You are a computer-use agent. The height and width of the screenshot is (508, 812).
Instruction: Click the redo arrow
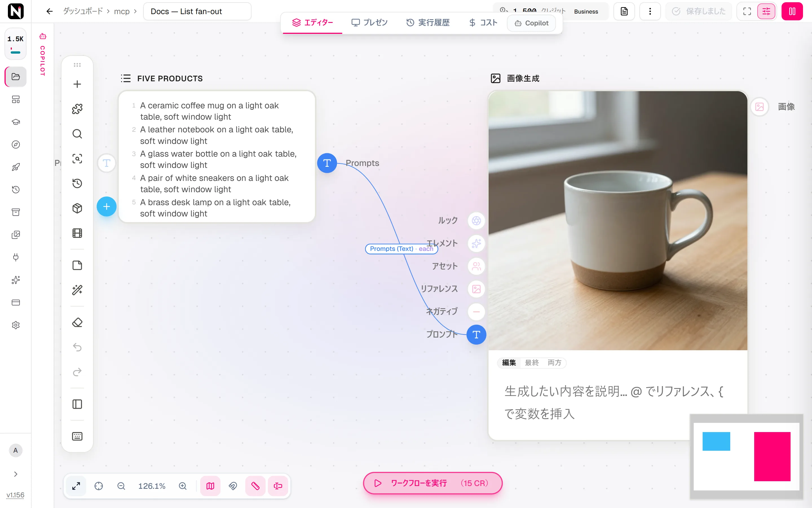click(x=77, y=372)
